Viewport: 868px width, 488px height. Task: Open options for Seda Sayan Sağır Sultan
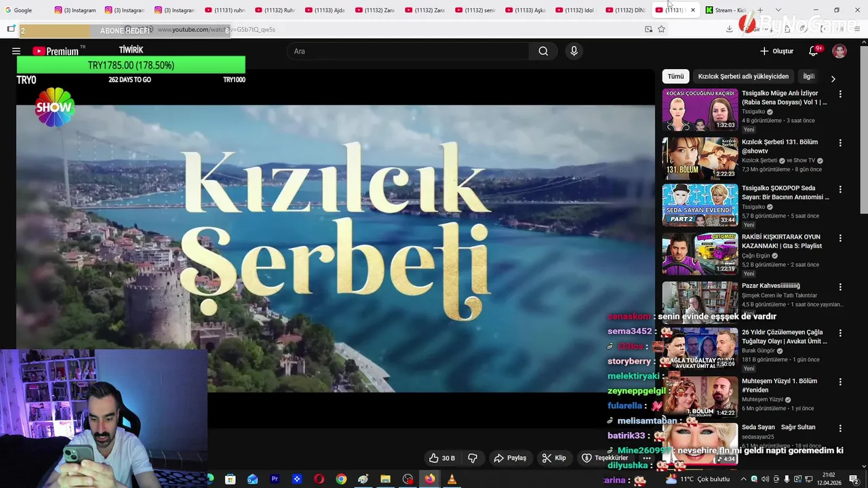point(840,428)
